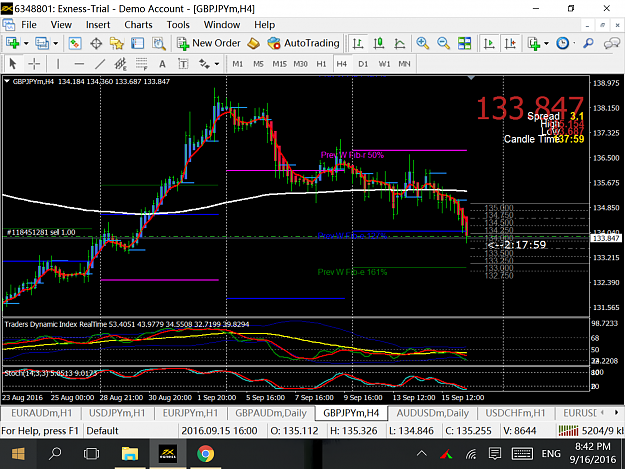Toggle one-click trading triangle beside GBPJPYm,H4
625x469 pixels.
[7, 81]
